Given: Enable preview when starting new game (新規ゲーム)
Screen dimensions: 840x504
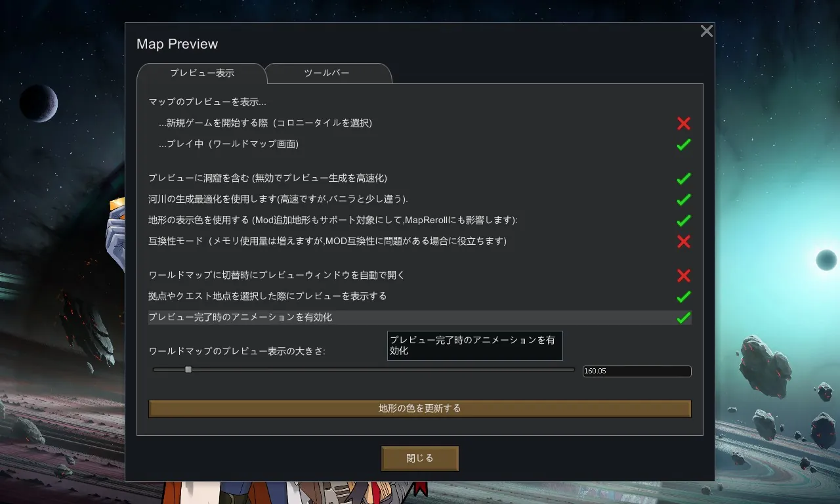Looking at the screenshot, I should (683, 123).
